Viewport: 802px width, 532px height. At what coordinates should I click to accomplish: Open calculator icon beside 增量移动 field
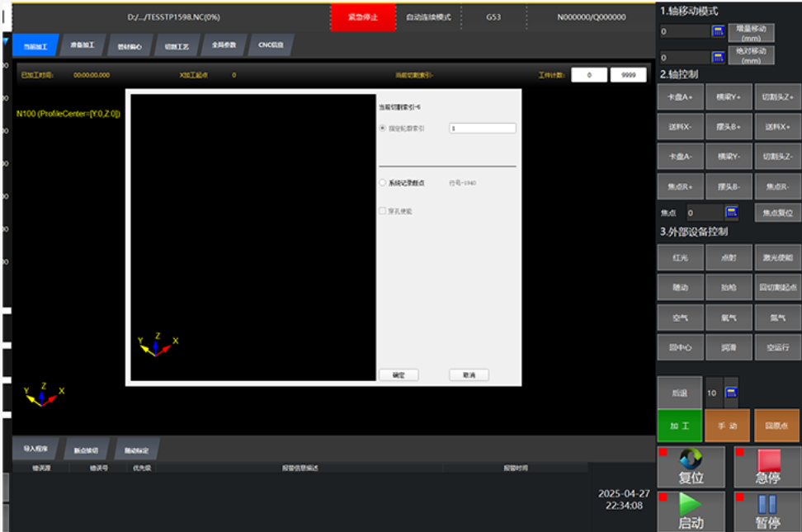click(x=718, y=31)
